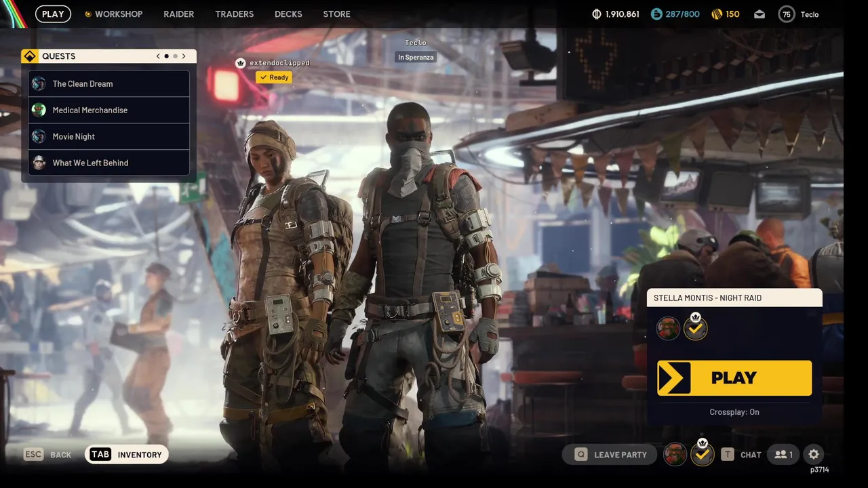Click the In Speranza status label

tap(415, 57)
